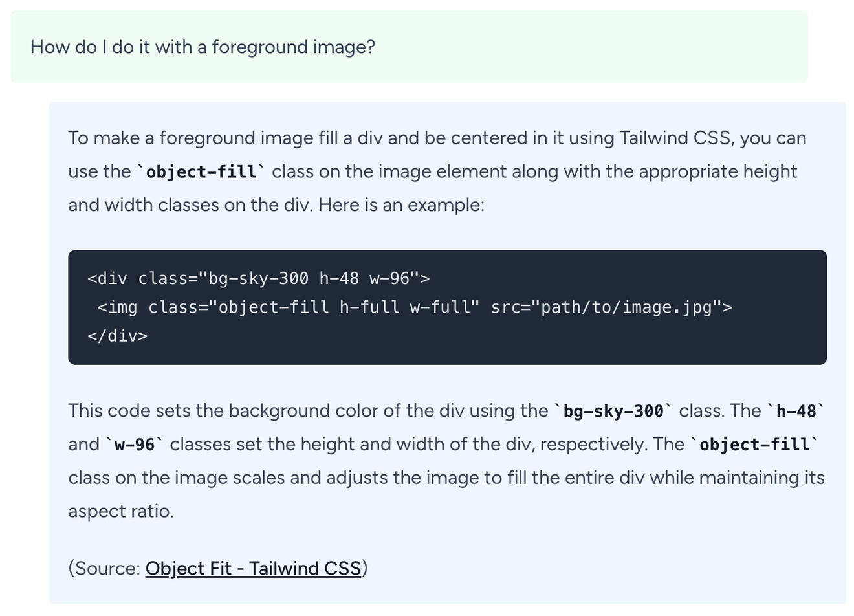Screen dimensions: 854x616
Task: Click the opening div tag code line
Action: [x=258, y=278]
